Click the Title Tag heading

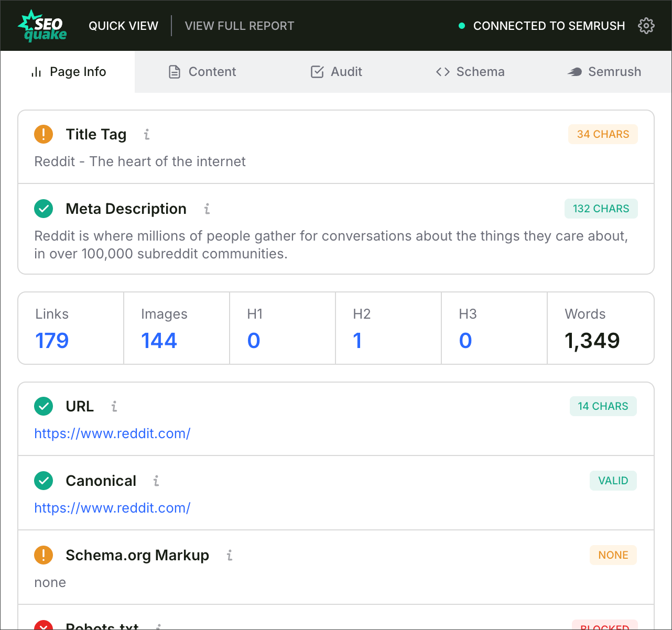[96, 135]
